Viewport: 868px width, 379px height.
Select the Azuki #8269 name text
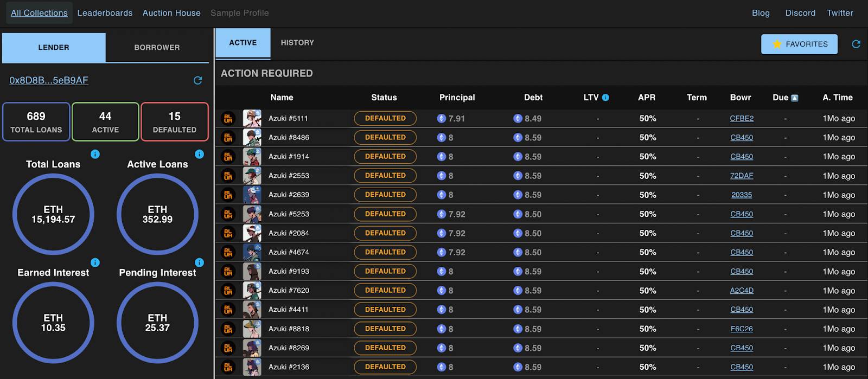(x=289, y=348)
